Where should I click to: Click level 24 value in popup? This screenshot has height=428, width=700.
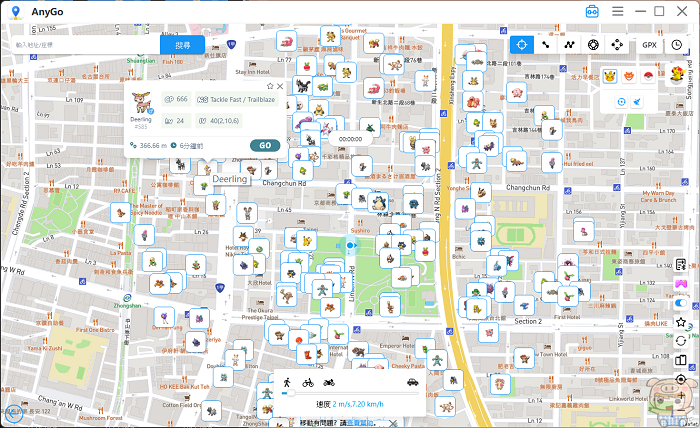pos(175,121)
